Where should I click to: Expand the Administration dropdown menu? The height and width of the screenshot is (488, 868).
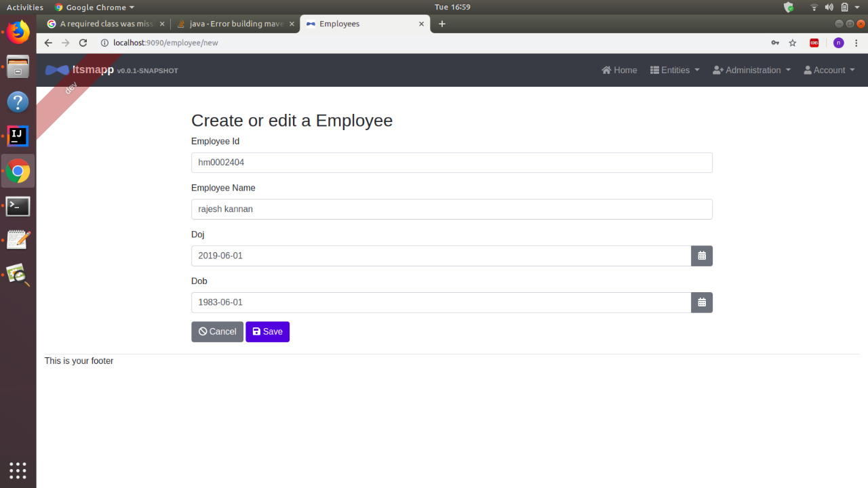751,70
